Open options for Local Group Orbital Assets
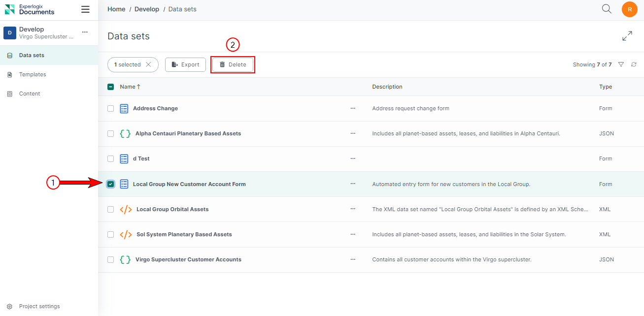This screenshot has height=316, width=644. coord(353,209)
